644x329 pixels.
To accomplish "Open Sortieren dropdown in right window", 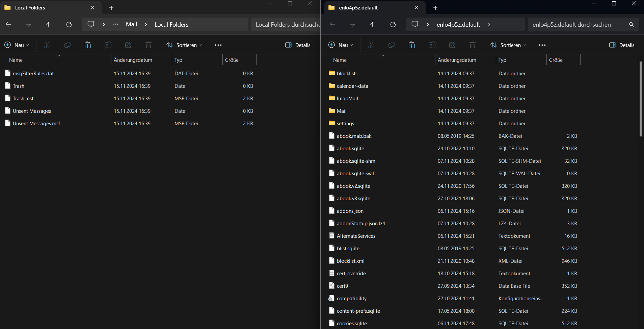I will pos(509,45).
